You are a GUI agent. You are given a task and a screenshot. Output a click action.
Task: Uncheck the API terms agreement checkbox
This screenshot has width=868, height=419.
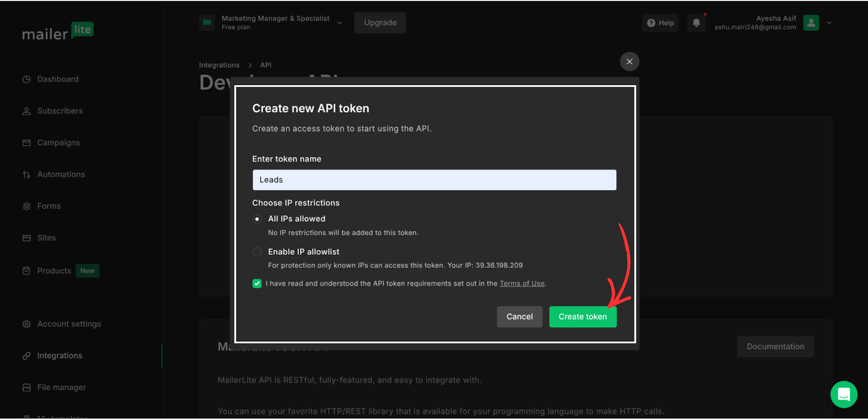(x=257, y=283)
